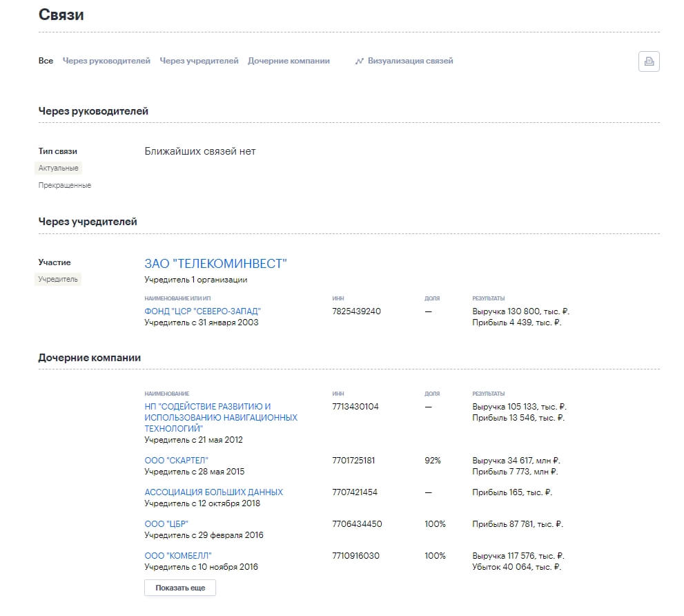
Task: Select the Через учредителей tab
Action: tap(199, 61)
